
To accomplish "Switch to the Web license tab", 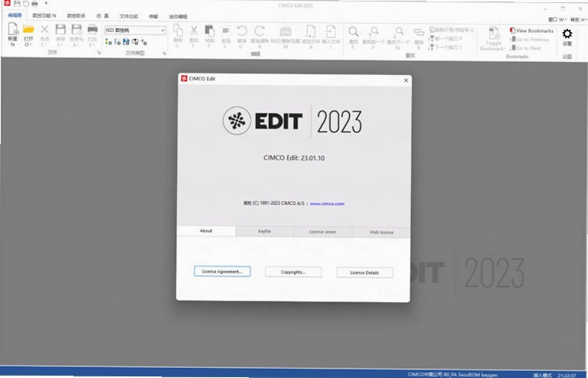I will 381,233.
